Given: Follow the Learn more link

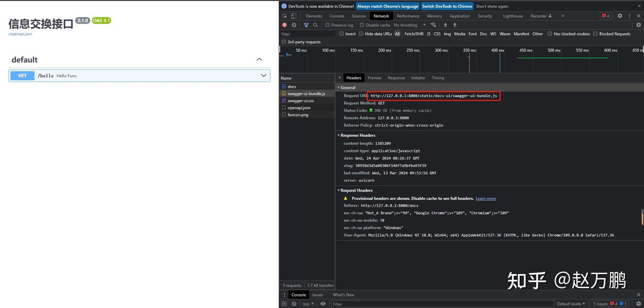Looking at the screenshot, I should pos(486,198).
